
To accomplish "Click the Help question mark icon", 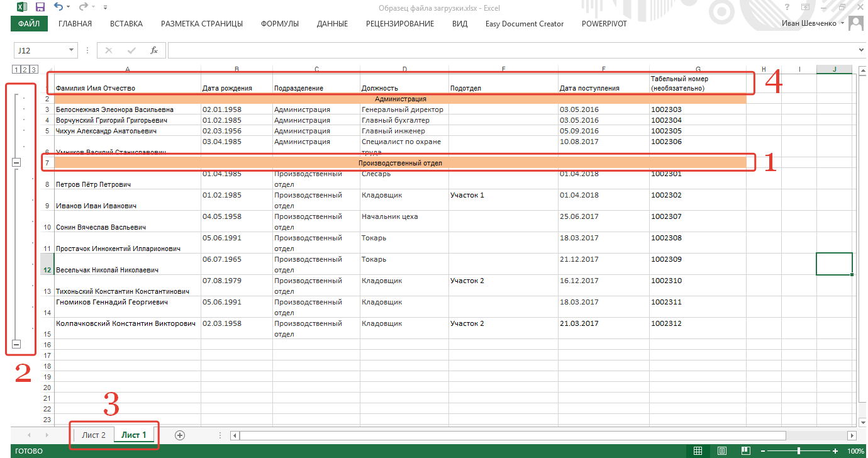I will [x=787, y=8].
